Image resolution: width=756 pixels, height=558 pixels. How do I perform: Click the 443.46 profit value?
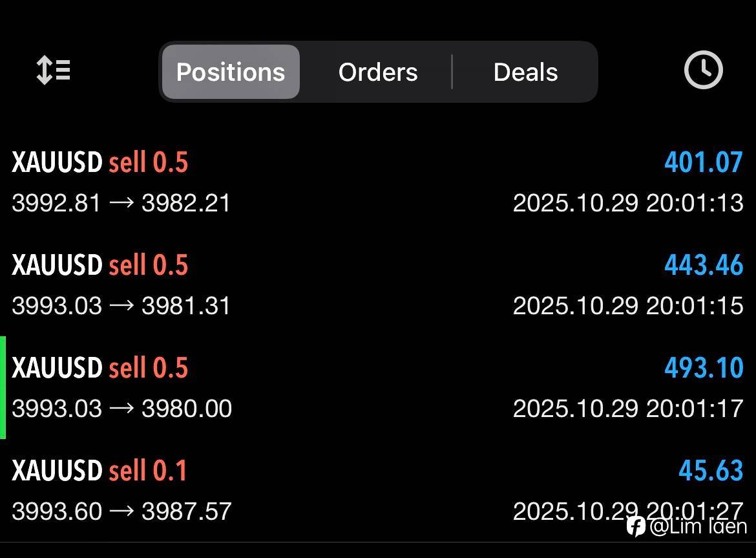tap(704, 265)
